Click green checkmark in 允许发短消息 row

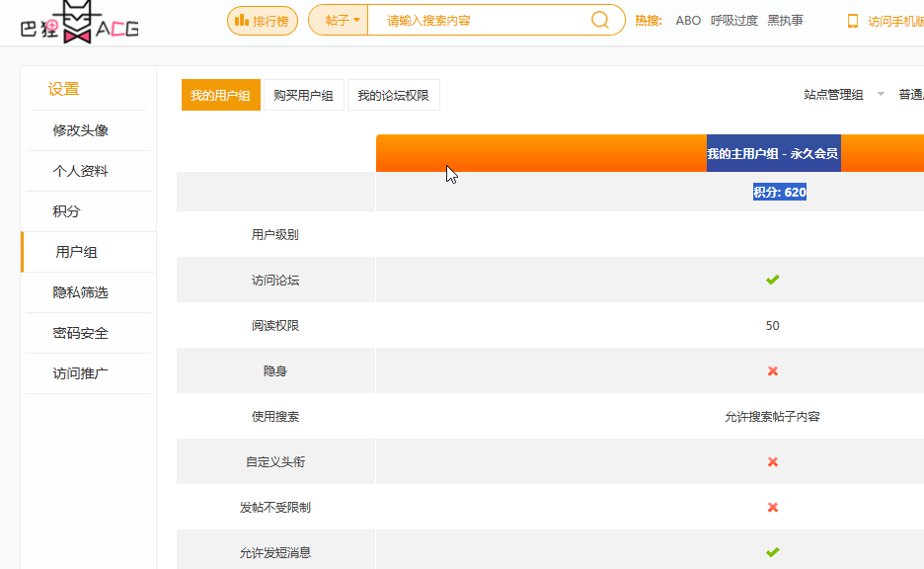point(773,552)
